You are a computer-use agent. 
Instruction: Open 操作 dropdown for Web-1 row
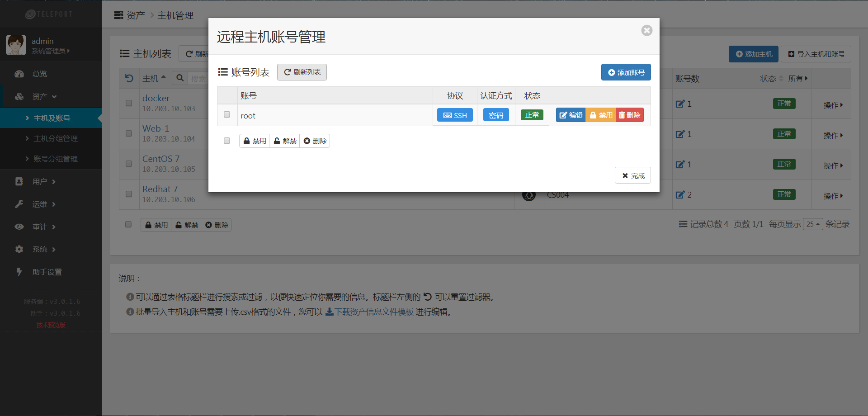(x=833, y=135)
